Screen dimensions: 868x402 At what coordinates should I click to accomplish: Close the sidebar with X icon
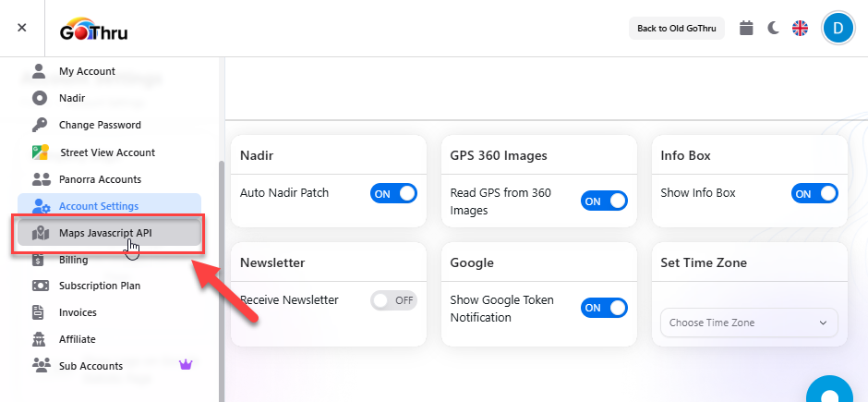click(22, 28)
